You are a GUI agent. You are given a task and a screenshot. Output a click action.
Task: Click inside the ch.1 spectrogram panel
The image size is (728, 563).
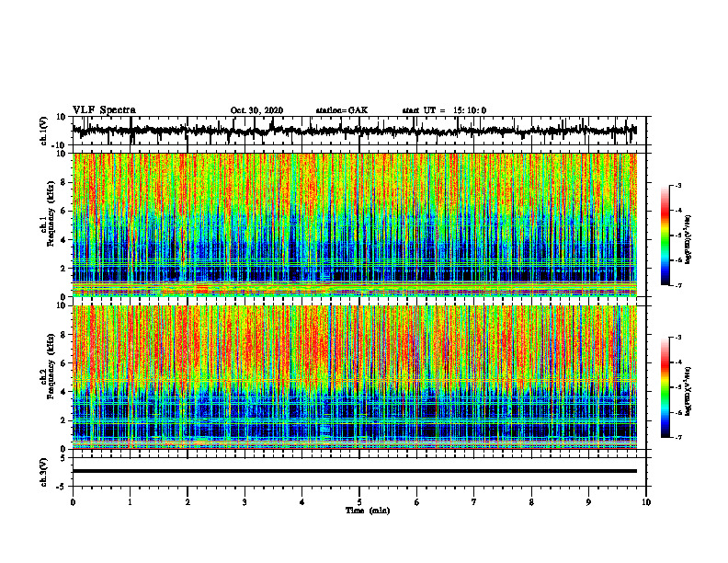click(354, 224)
